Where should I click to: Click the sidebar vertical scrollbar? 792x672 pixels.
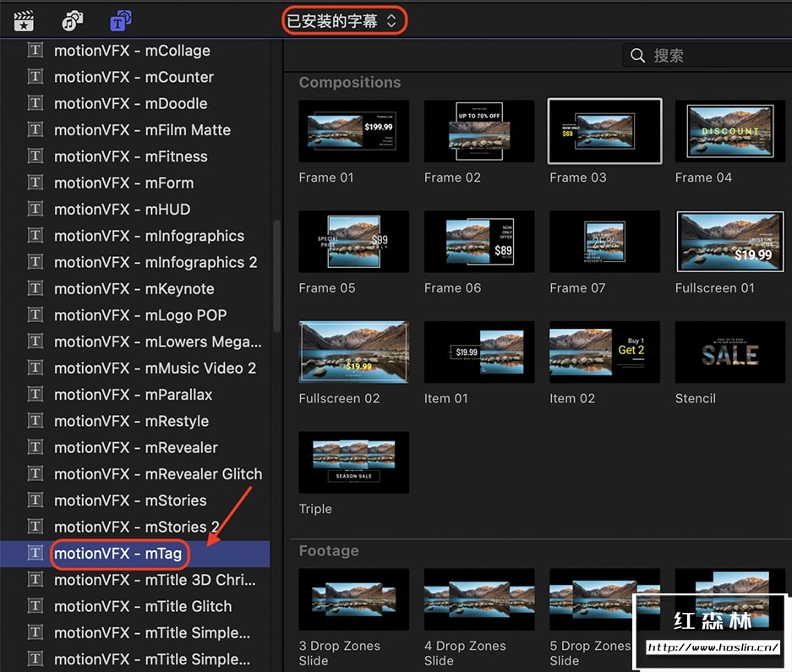276,276
